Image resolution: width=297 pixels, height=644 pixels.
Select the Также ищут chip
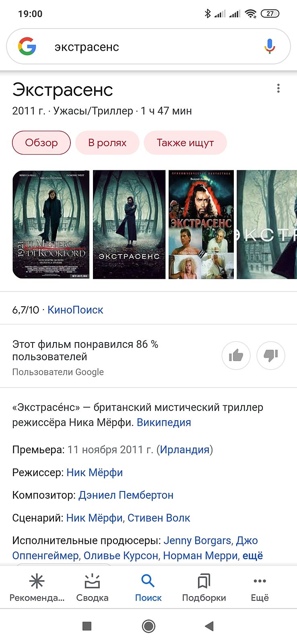185,142
